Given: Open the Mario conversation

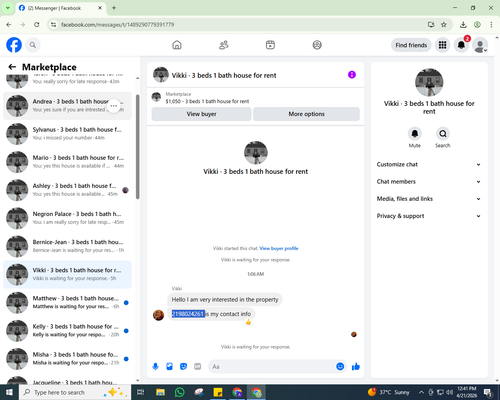Looking at the screenshot, I should point(67,162).
